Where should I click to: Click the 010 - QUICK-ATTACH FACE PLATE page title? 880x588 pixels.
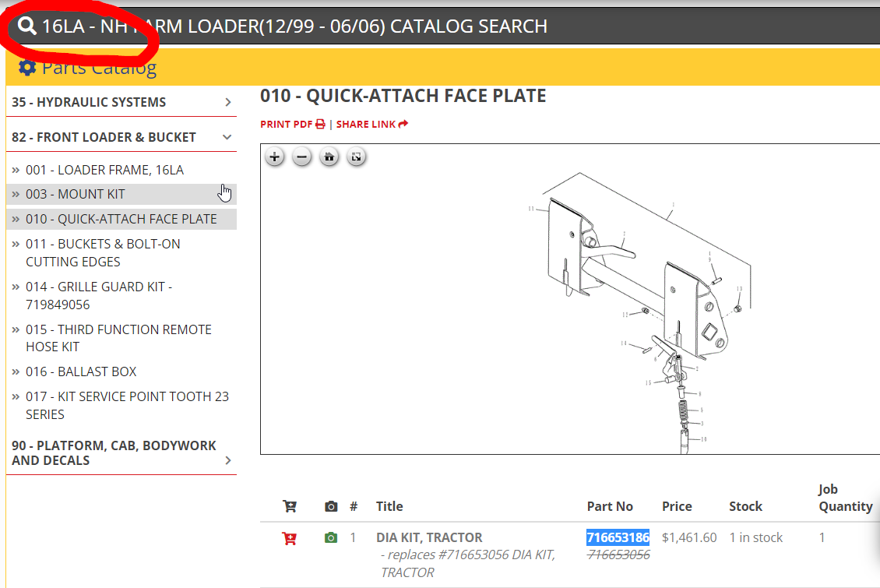point(403,96)
